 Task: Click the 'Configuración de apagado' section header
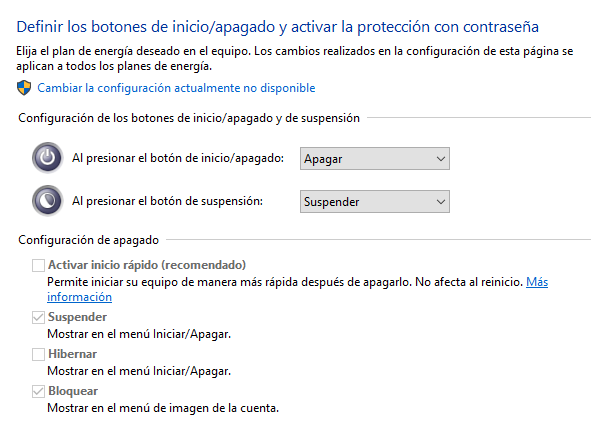point(88,240)
